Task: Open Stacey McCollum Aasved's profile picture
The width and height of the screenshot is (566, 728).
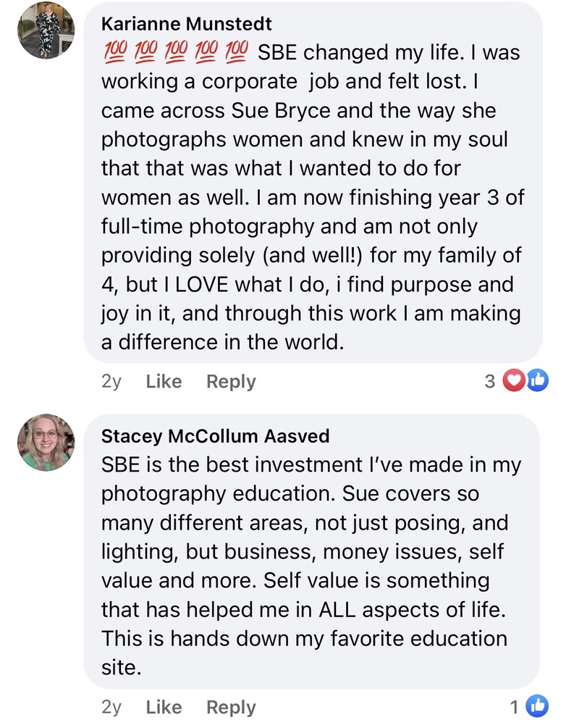Action: coord(46,442)
